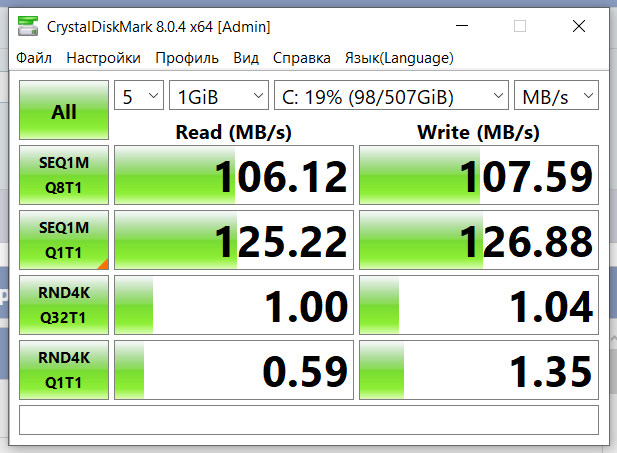Viewport: 617px width, 453px height.
Task: Open the Файл menu
Action: [x=34, y=58]
